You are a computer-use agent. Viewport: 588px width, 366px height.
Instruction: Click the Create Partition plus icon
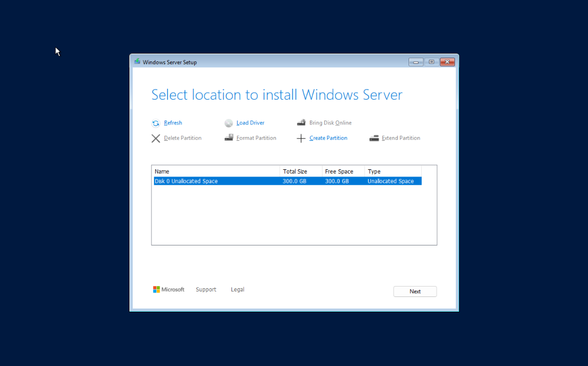pos(301,139)
